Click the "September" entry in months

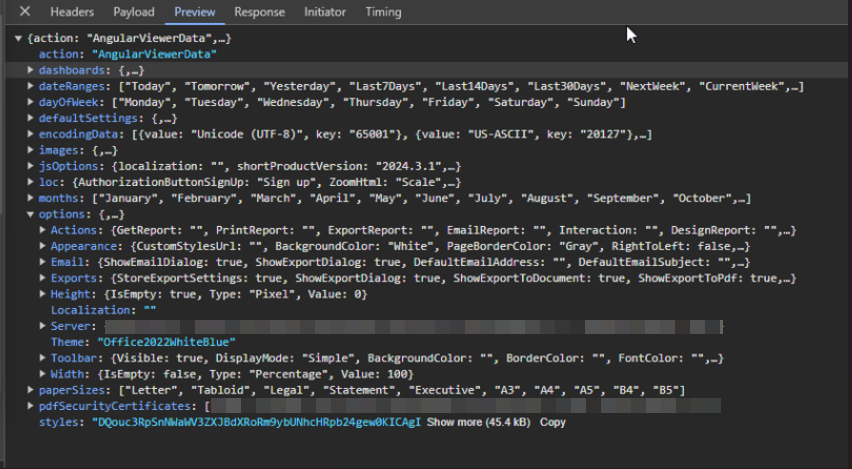point(623,198)
